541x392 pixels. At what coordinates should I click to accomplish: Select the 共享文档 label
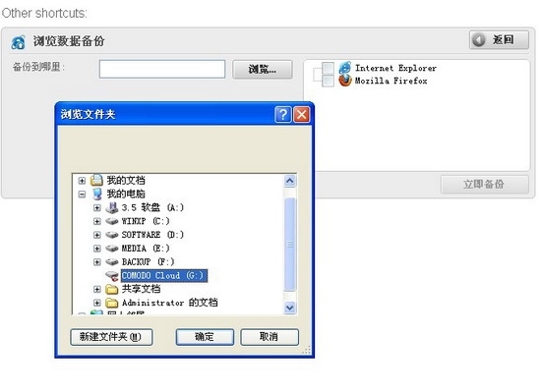(141, 289)
